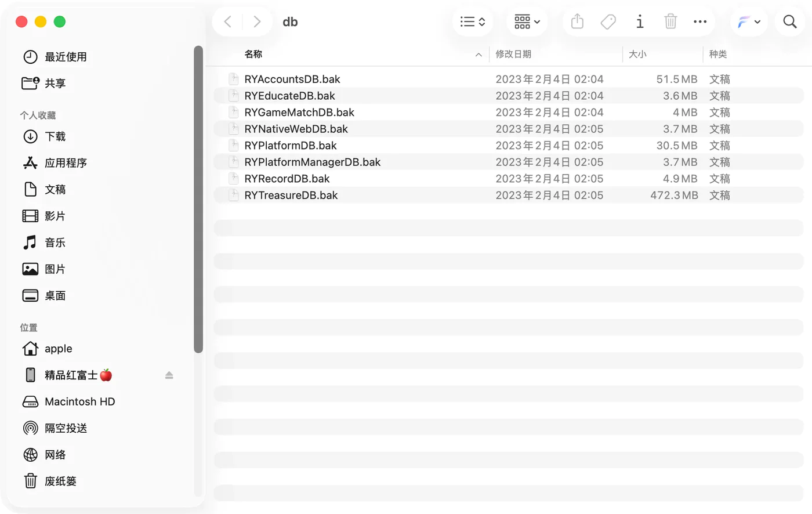
Task: Click the Tag toolbar icon
Action: [608, 22]
